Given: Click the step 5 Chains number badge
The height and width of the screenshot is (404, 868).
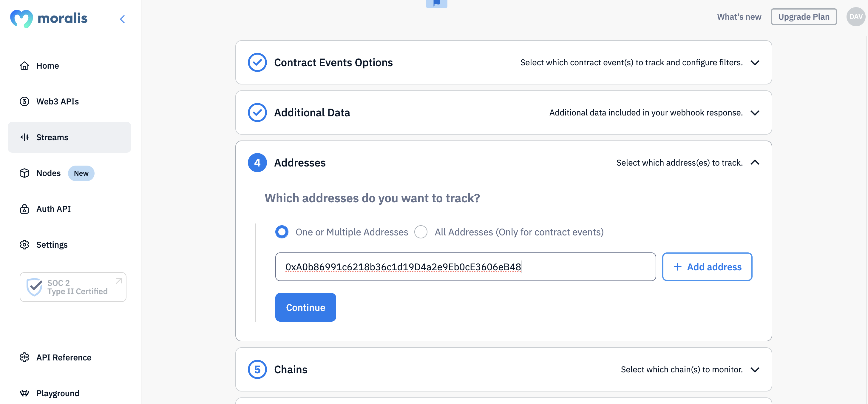Looking at the screenshot, I should 257,370.
